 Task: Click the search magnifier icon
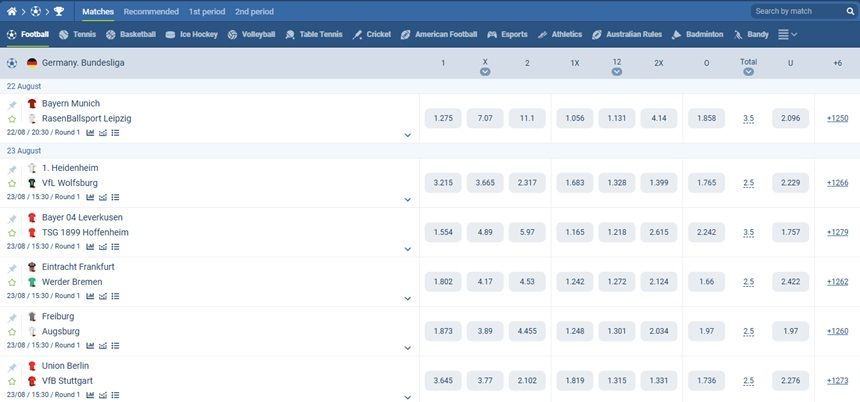pos(850,11)
